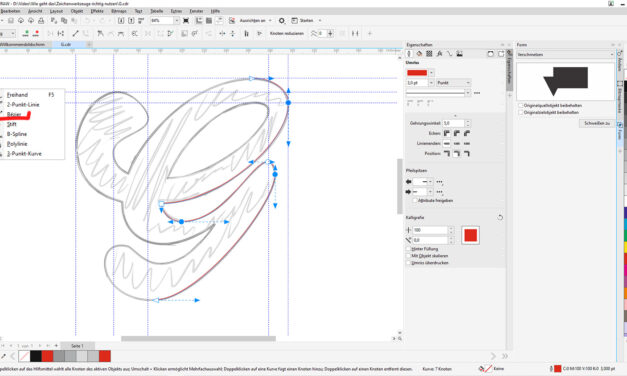Open the Ausrichten an dropdown
The image size is (627, 376).
256,20
